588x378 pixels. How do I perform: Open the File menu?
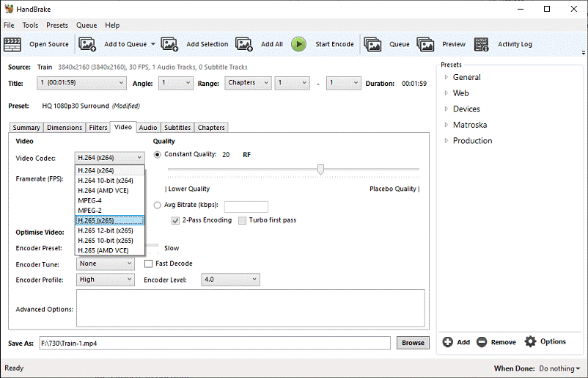point(9,25)
